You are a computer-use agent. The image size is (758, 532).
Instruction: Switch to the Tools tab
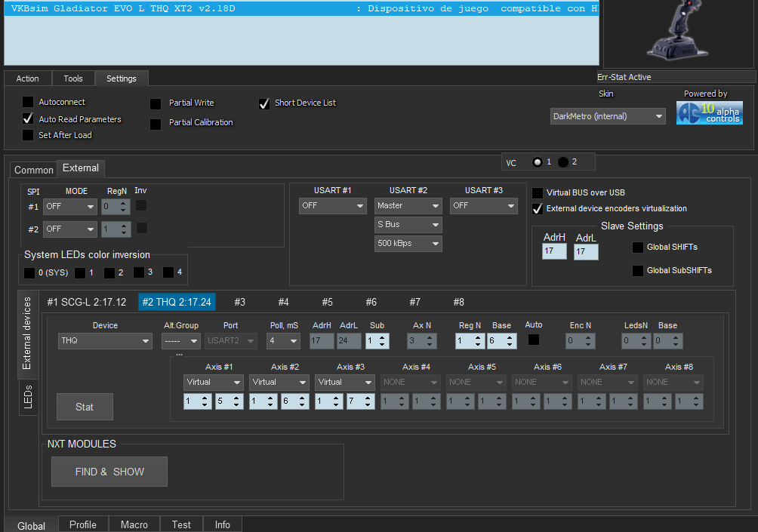pos(73,78)
